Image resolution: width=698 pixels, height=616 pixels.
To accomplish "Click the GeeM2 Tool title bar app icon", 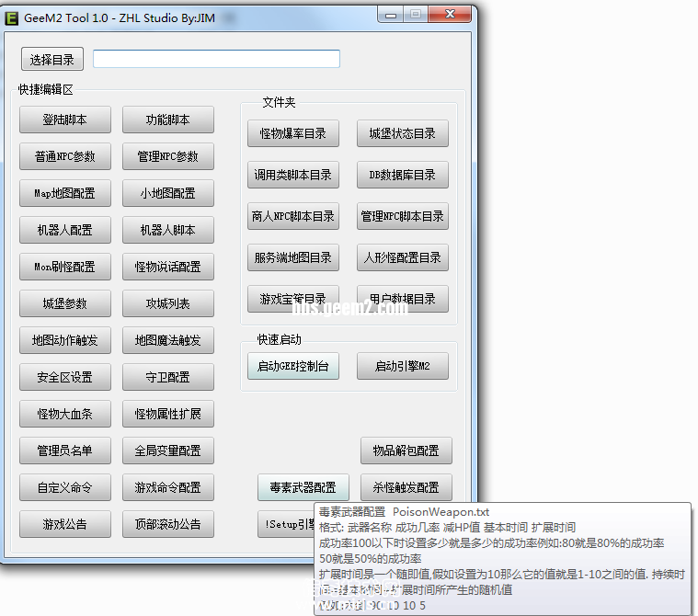I will [11, 18].
